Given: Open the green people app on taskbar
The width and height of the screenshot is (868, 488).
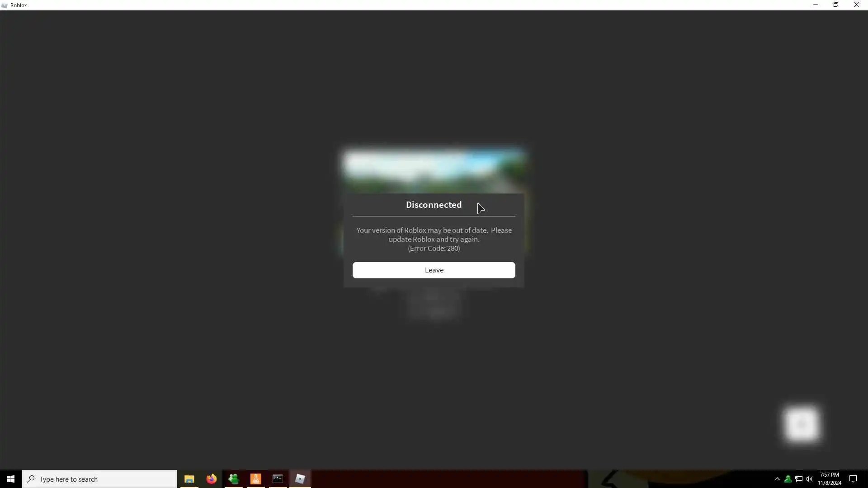Looking at the screenshot, I should coord(233,479).
